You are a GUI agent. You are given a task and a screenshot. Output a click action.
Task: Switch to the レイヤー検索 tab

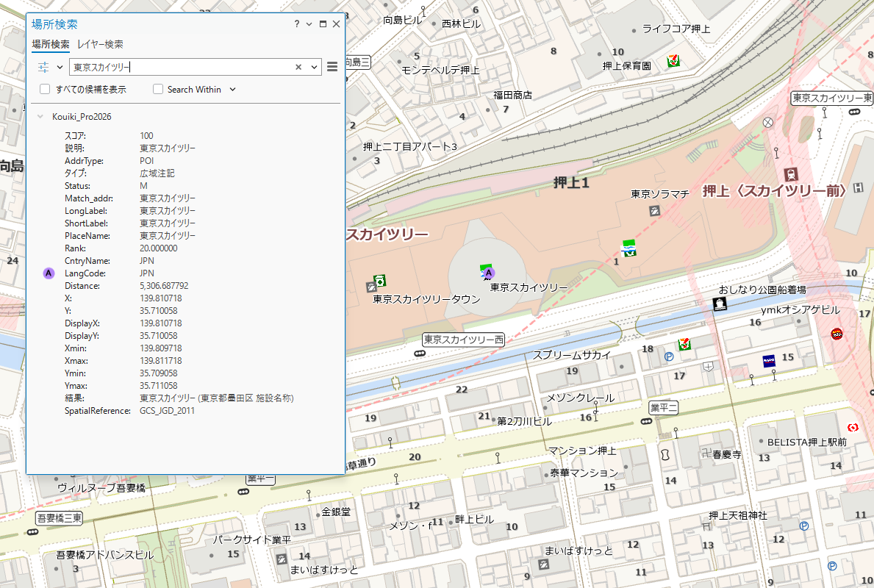point(100,44)
